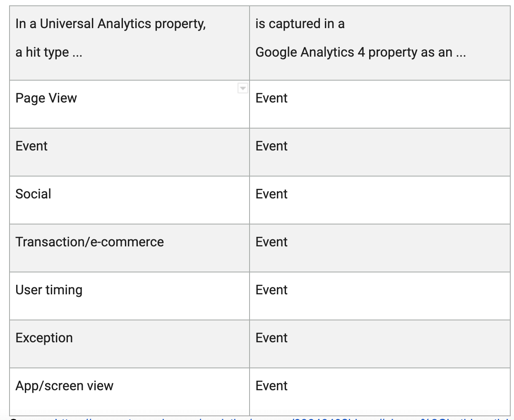Screen dimensions: 514x420
Task: Click Event value next to App/screen view
Action: pos(271,386)
